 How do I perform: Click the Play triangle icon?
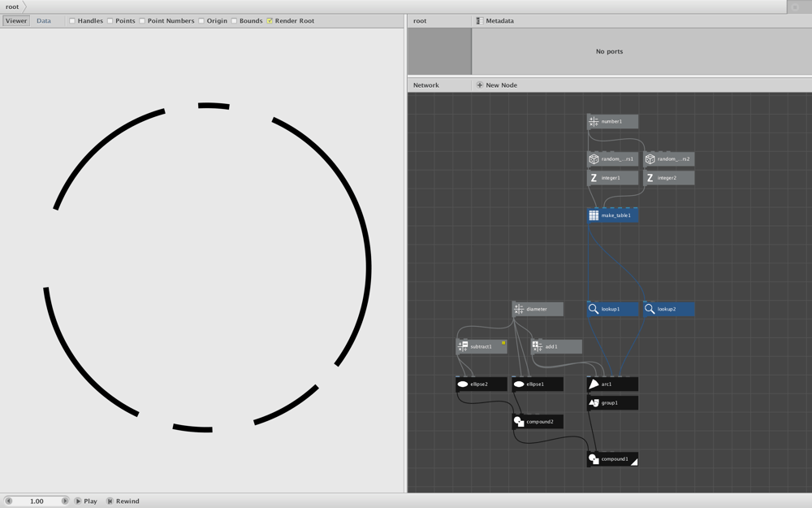(x=78, y=501)
